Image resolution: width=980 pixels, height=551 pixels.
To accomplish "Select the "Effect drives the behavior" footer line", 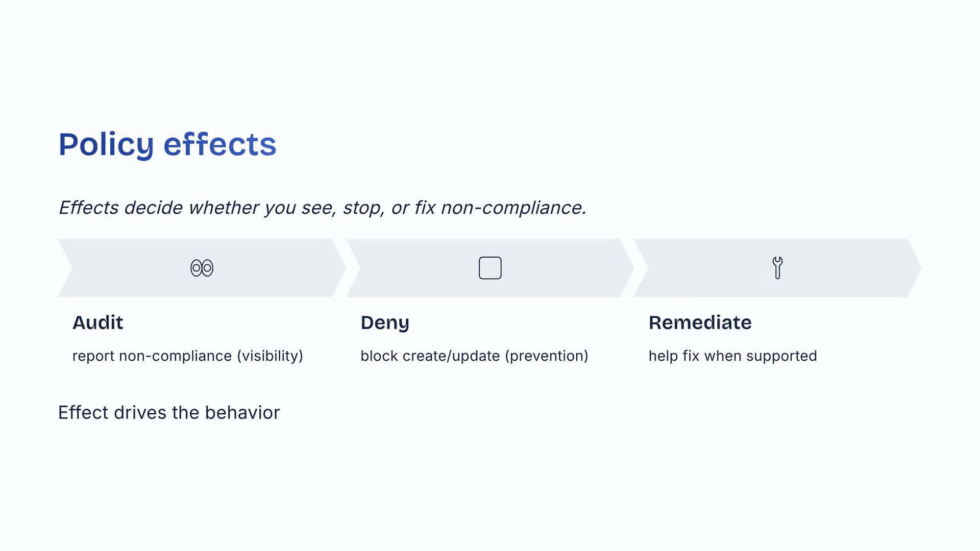I will coord(169,412).
